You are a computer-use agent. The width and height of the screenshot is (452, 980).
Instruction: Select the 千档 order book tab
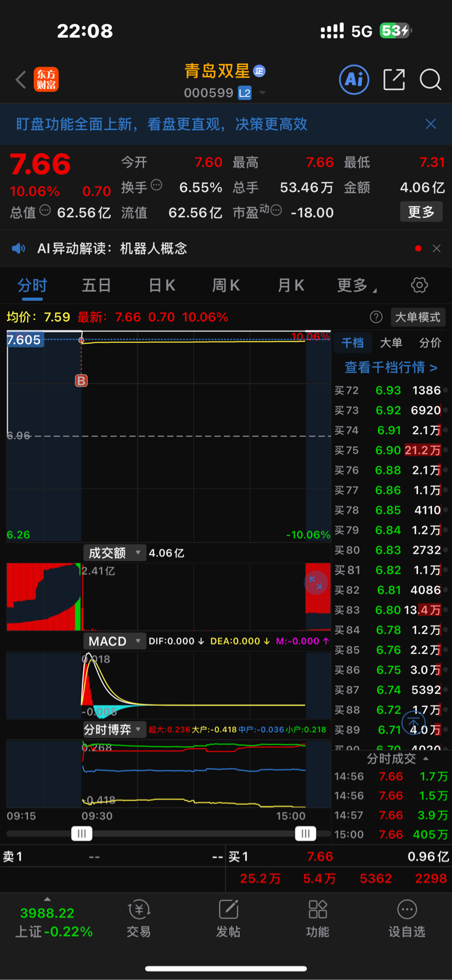pyautogui.click(x=353, y=343)
